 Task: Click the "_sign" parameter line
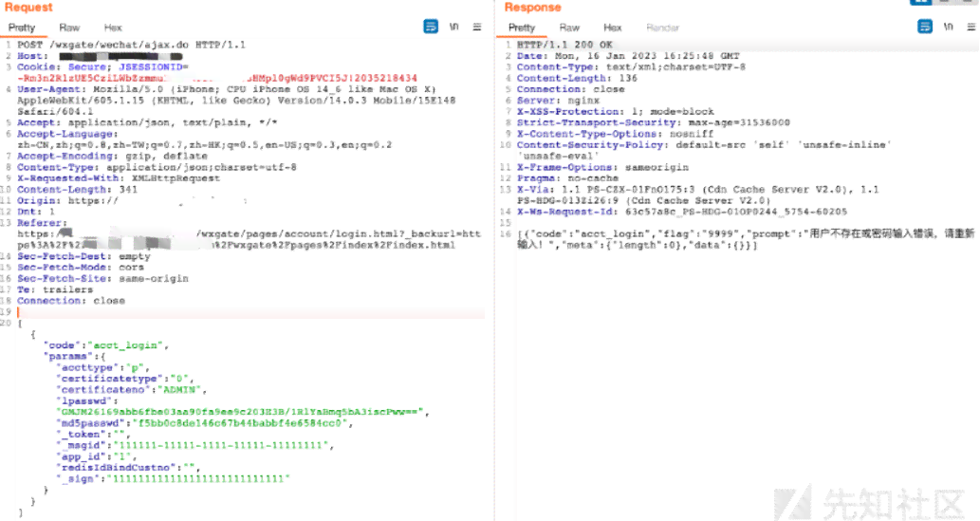click(173, 479)
